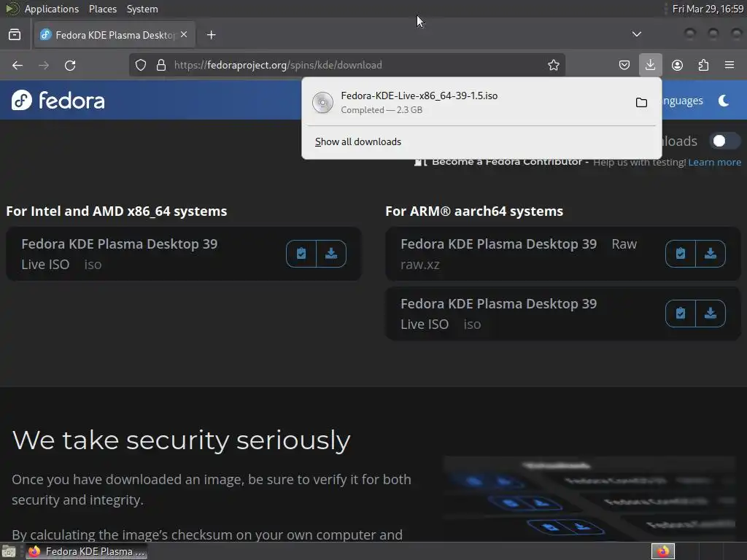
Task: Click the Fedora logo
Action: tap(58, 100)
